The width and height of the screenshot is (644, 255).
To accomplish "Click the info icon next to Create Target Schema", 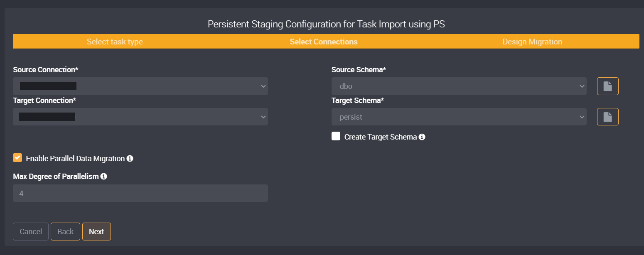I will click(422, 137).
